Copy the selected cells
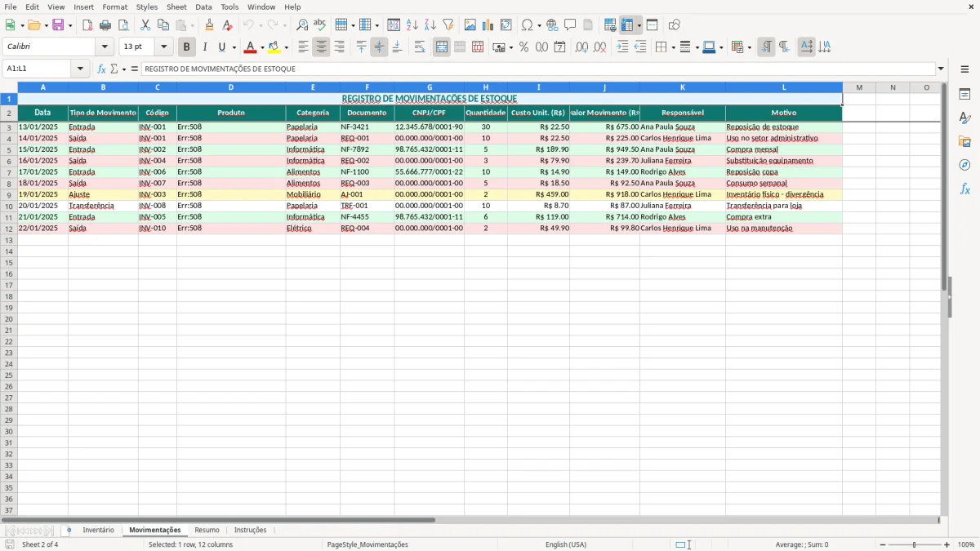The height and width of the screenshot is (551, 980). coord(163,25)
